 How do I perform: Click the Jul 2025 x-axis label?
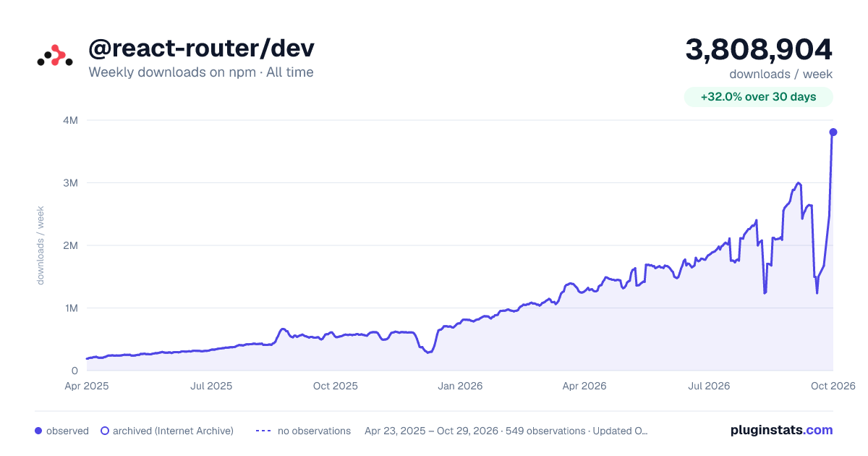click(x=211, y=386)
